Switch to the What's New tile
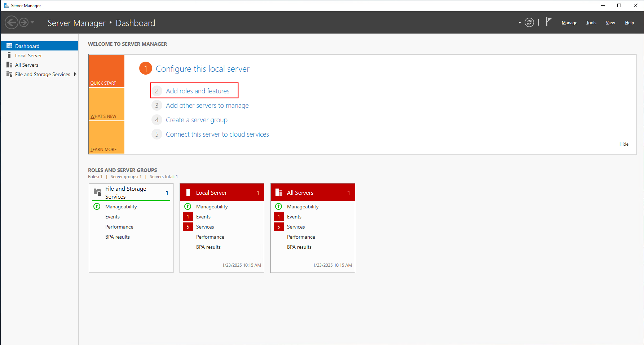The width and height of the screenshot is (644, 345). (x=107, y=104)
